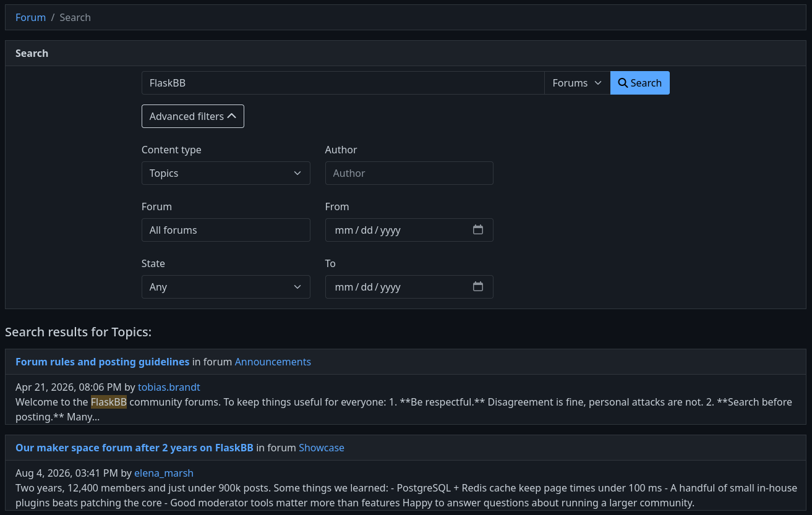Focus the search box containing FlaskBB
This screenshot has width=812, height=515.
[x=343, y=83]
